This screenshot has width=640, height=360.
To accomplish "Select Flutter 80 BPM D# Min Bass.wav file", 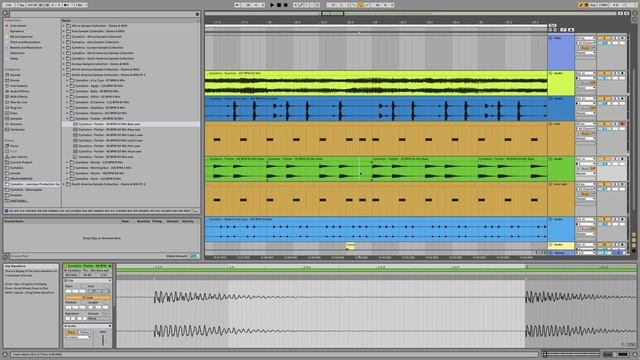I will pyautogui.click(x=109, y=124).
